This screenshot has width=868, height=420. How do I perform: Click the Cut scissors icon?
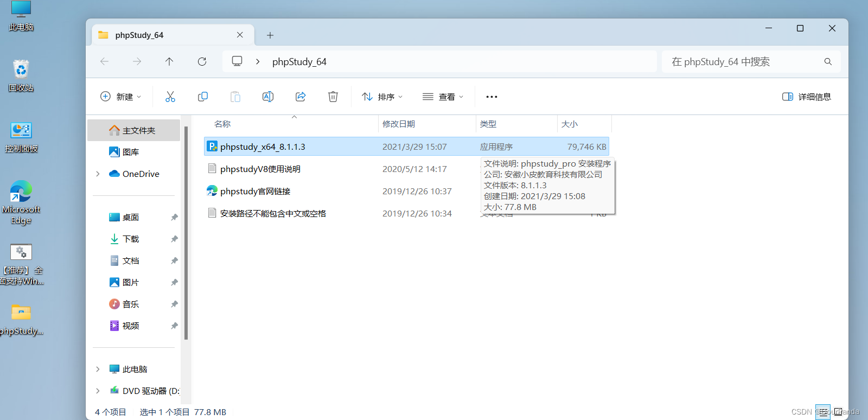(170, 97)
